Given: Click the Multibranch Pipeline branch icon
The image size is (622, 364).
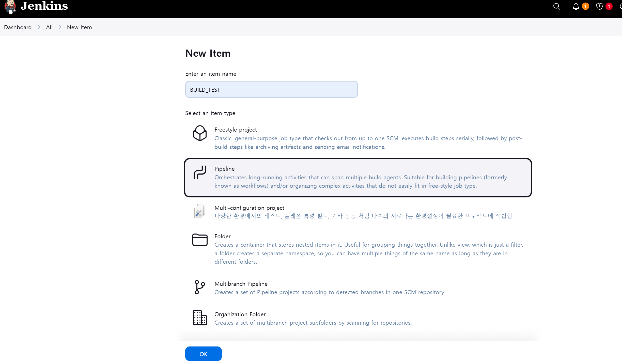Looking at the screenshot, I should (200, 287).
